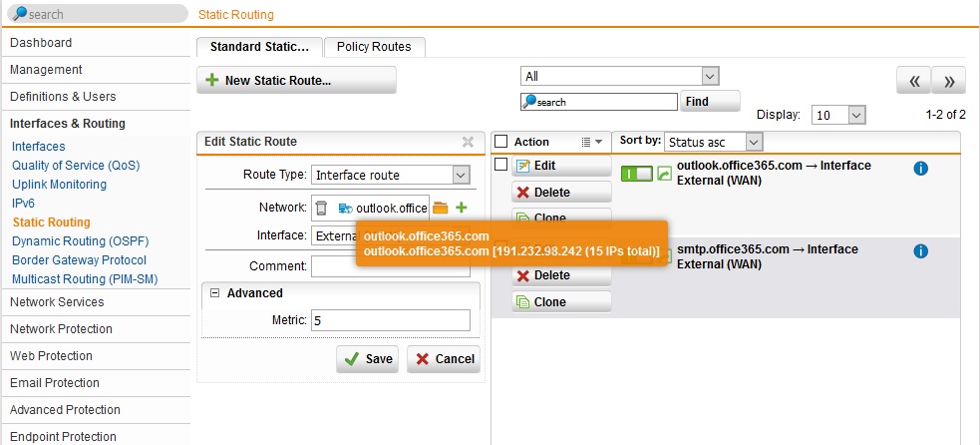This screenshot has height=445, width=980.
Task: Click the Find button
Action: pos(710,102)
